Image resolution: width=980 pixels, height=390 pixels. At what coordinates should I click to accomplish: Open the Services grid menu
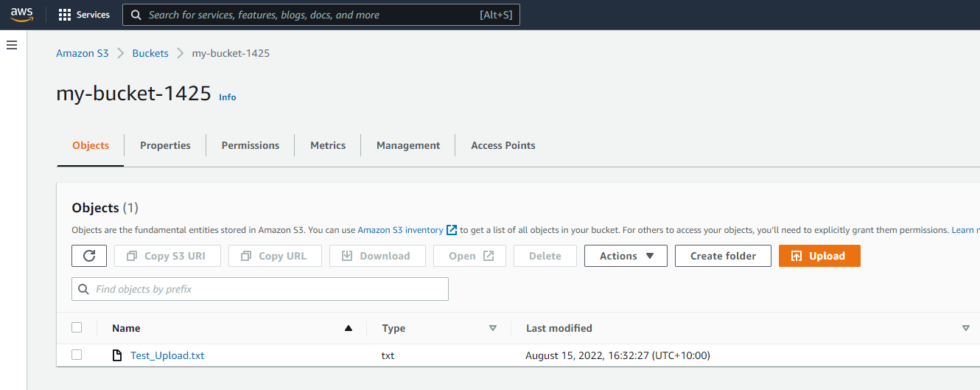84,15
